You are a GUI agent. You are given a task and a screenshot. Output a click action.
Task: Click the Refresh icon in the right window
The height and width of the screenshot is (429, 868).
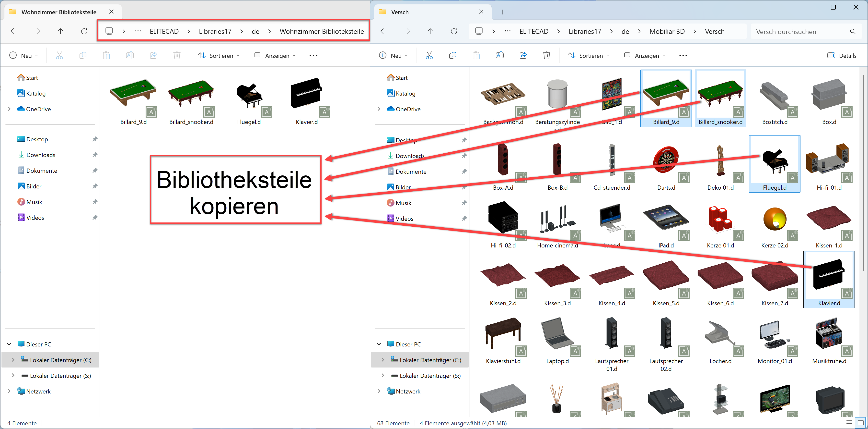tap(454, 31)
